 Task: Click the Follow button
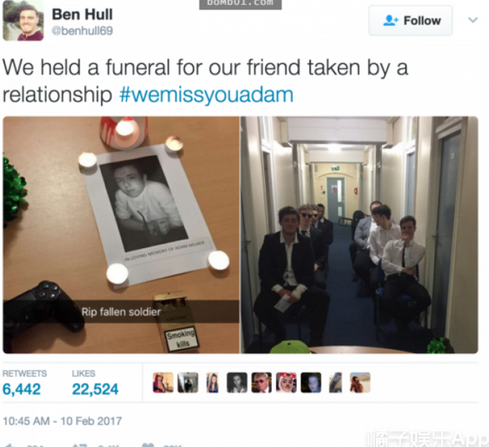coord(410,21)
